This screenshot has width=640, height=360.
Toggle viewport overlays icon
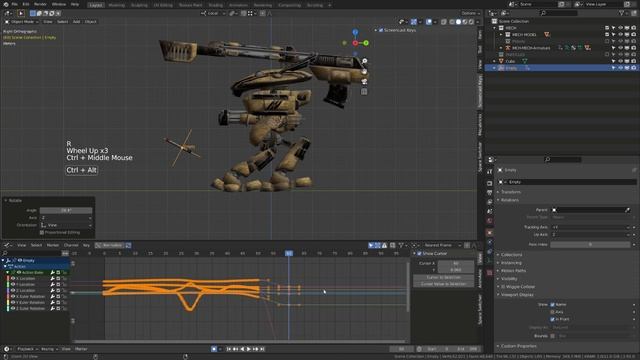[429, 22]
